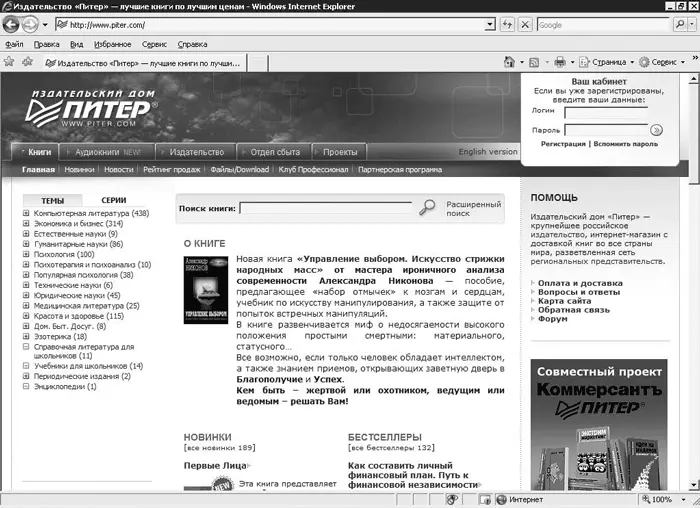Open Favorites Center star icon
The height and width of the screenshot is (508, 700).
coord(9,62)
